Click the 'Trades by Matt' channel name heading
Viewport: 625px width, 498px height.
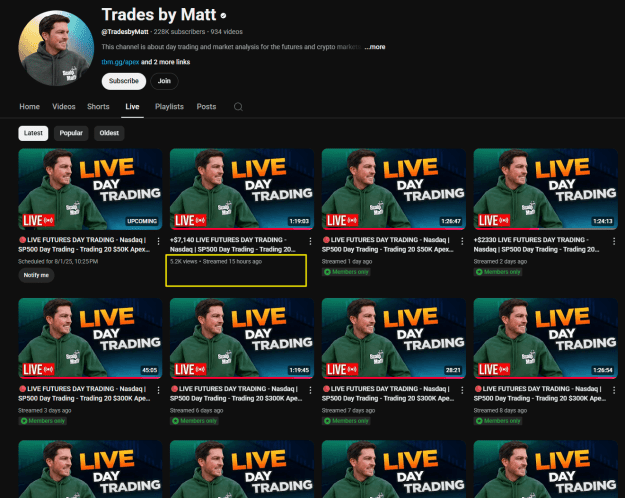point(159,15)
